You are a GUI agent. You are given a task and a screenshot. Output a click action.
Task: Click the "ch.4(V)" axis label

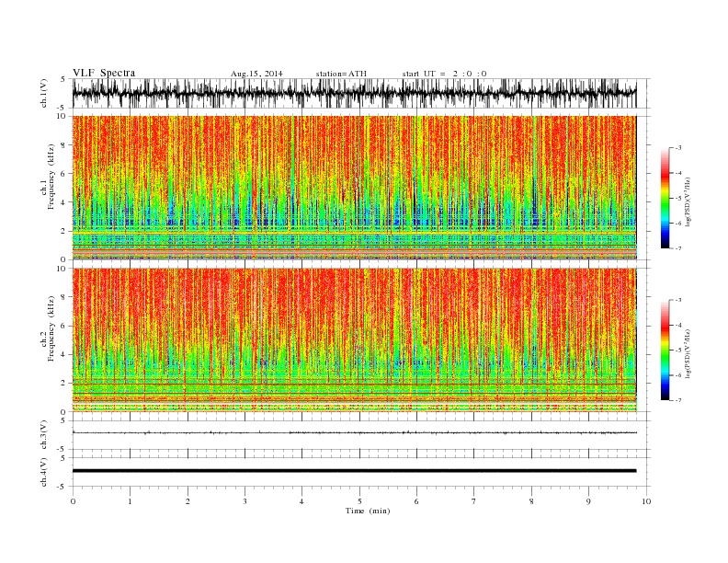pyautogui.click(x=43, y=472)
